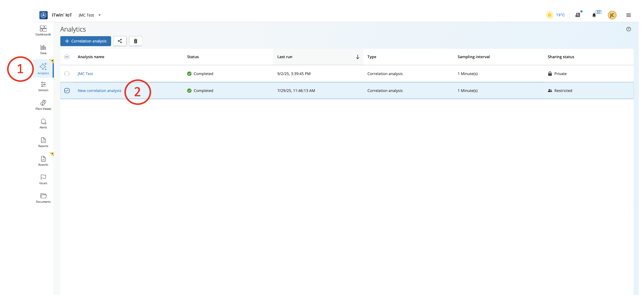
Task: Open the hamburger menu at top right
Action: tap(628, 15)
